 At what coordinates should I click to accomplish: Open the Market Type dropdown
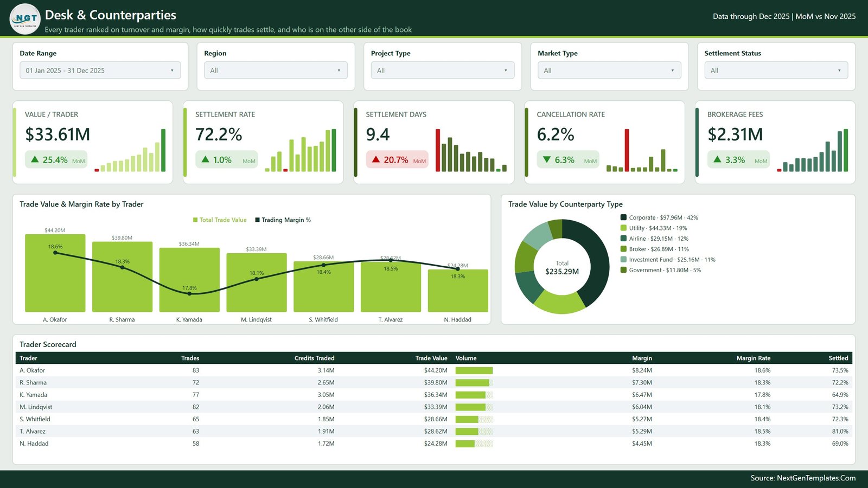pos(609,70)
